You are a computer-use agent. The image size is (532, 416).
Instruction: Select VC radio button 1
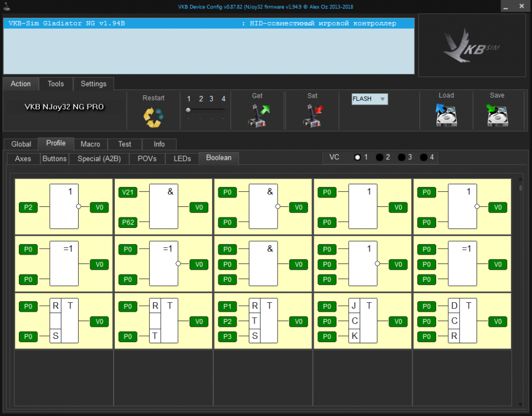357,158
